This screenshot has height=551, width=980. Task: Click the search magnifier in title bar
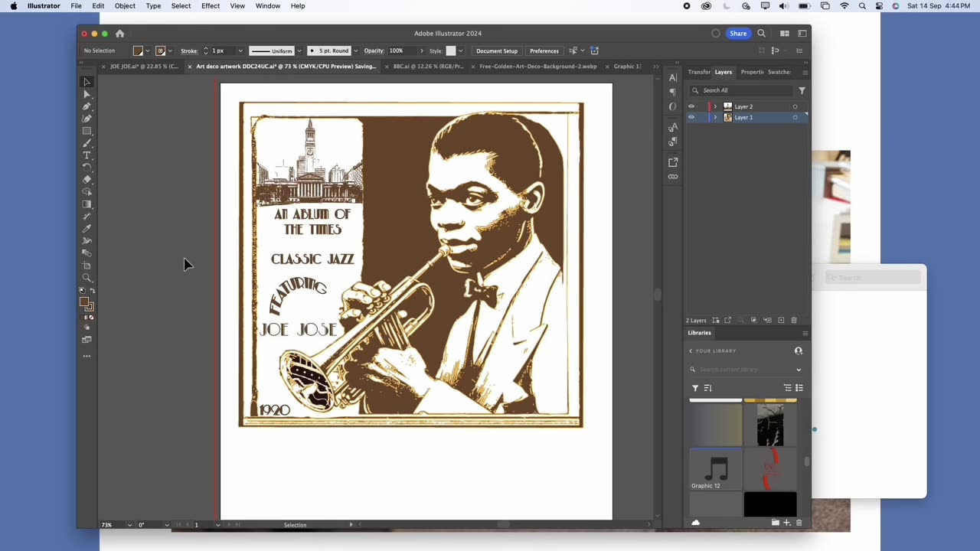(761, 34)
